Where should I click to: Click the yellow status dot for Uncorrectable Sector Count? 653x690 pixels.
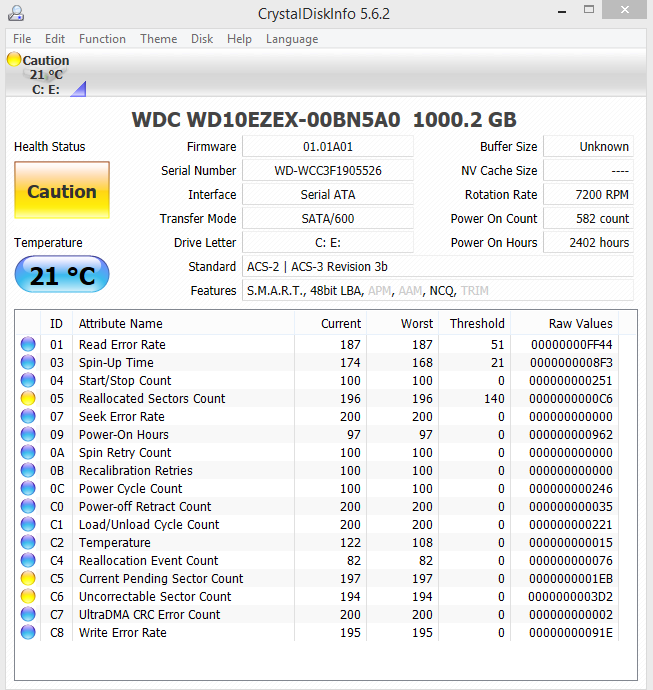pos(28,596)
